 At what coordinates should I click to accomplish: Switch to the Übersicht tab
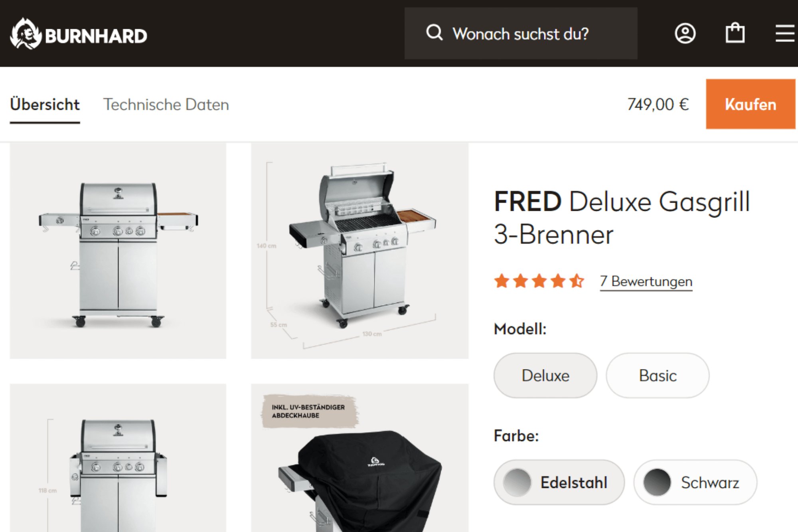(x=45, y=105)
